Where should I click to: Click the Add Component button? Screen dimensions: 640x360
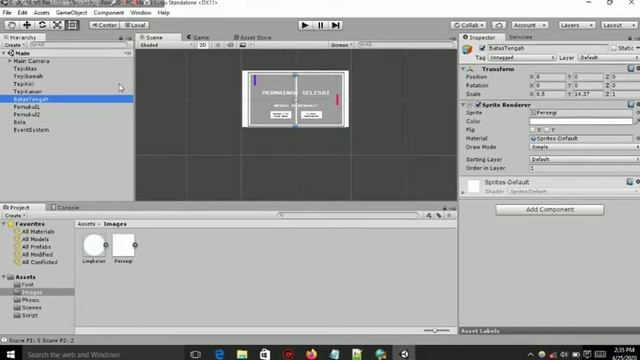click(549, 209)
